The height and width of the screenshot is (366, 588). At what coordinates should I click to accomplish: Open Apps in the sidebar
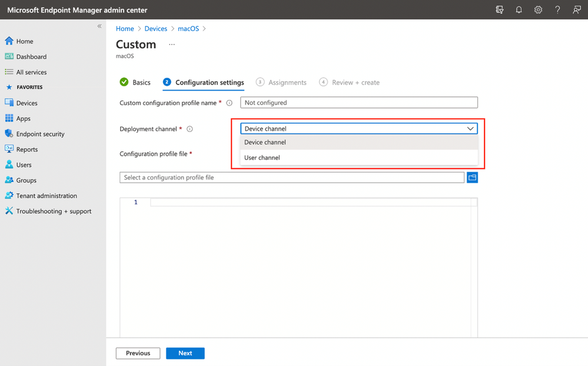pyautogui.click(x=24, y=118)
